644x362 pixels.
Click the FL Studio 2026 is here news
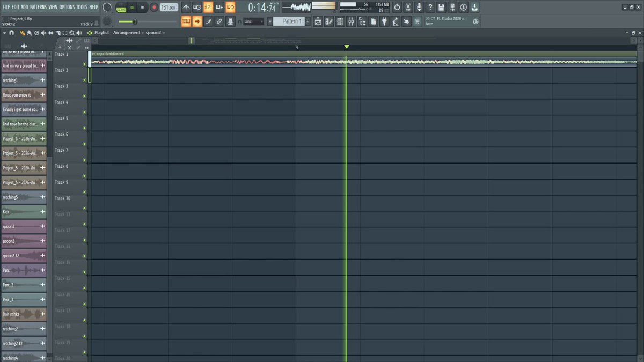(x=451, y=21)
